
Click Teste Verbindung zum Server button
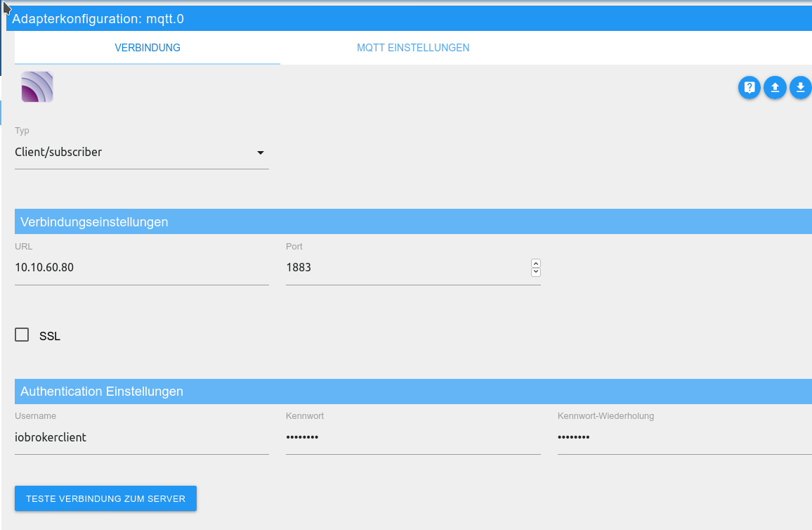105,498
